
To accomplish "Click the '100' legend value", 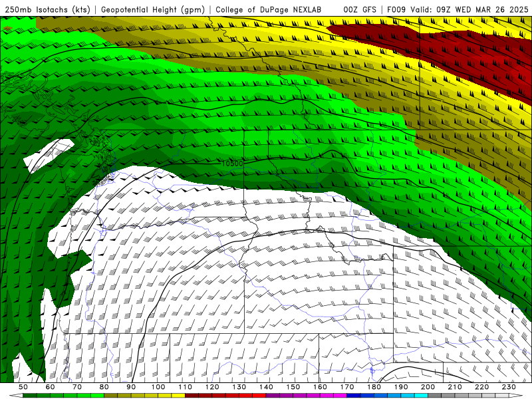I will tap(158, 387).
